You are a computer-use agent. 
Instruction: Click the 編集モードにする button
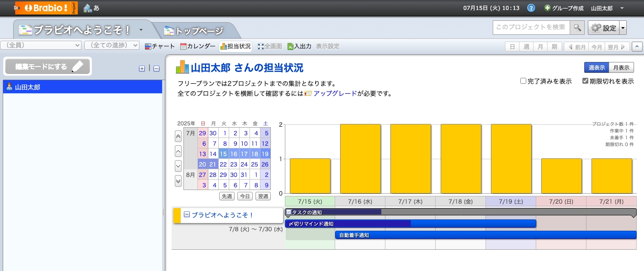click(x=48, y=67)
